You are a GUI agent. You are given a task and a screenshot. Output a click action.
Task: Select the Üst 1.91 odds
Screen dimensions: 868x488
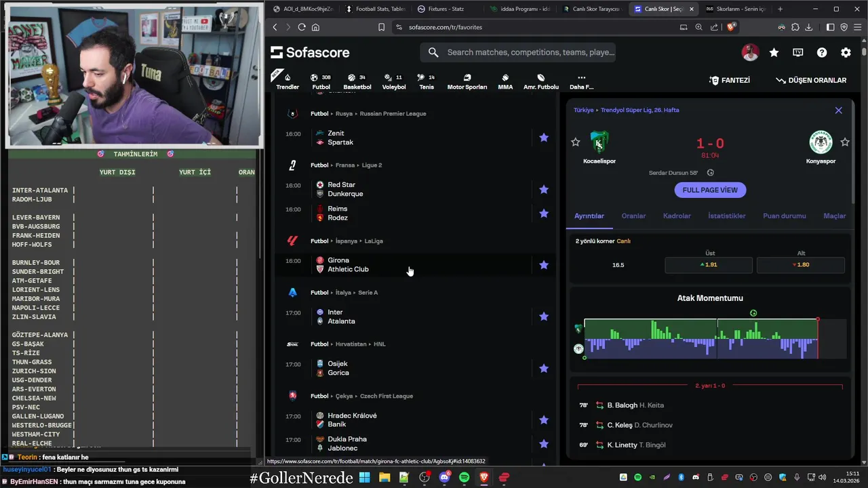point(709,265)
